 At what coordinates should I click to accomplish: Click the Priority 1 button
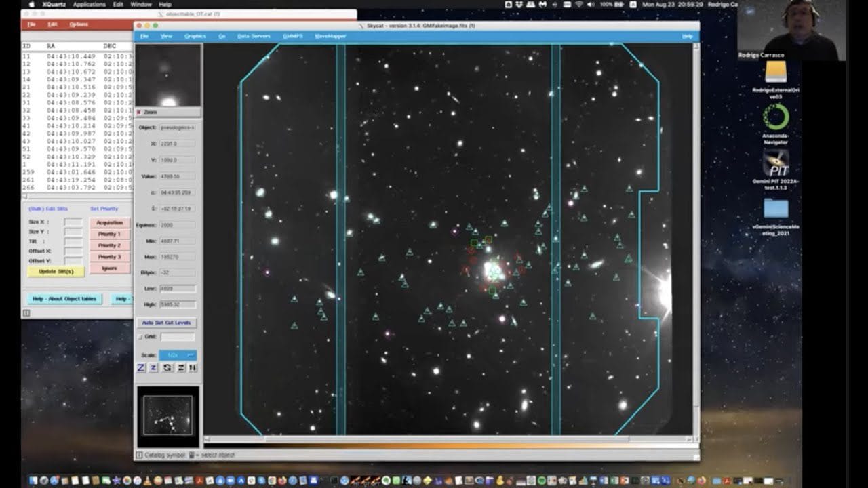click(x=109, y=234)
